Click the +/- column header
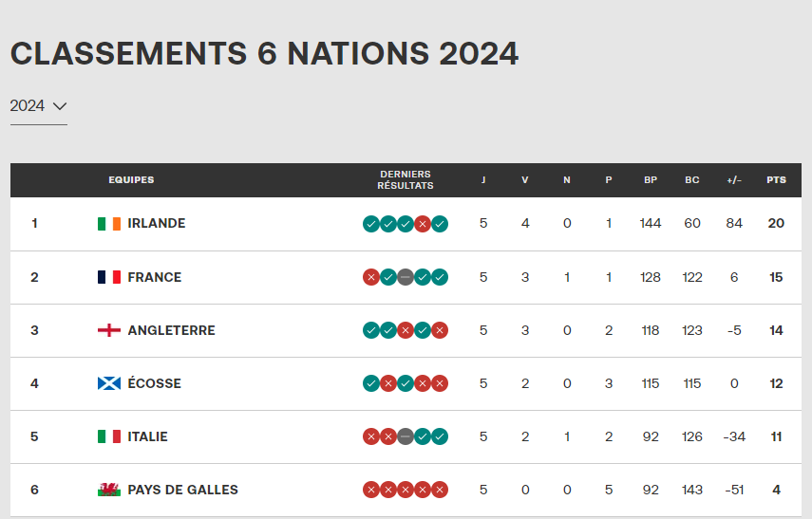Image resolution: width=812 pixels, height=519 pixels. [734, 180]
